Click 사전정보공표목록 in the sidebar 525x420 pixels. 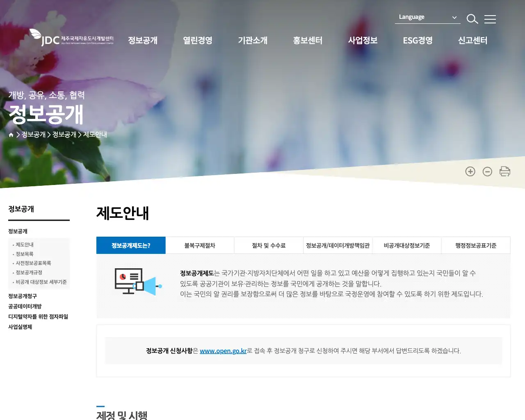33,263
